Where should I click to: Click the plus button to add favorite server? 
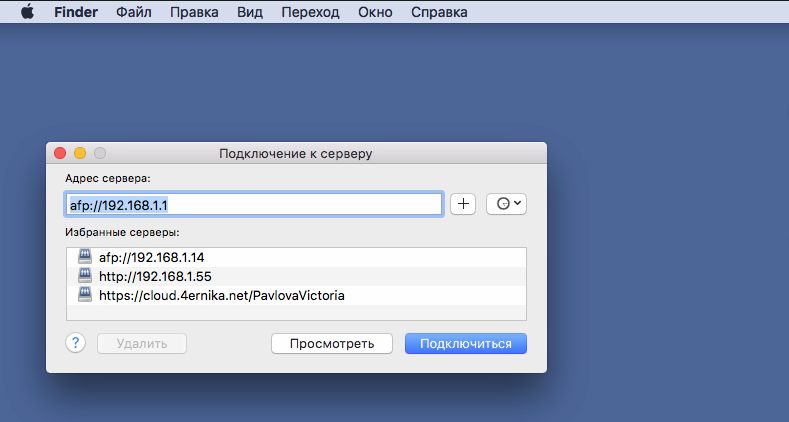click(462, 203)
